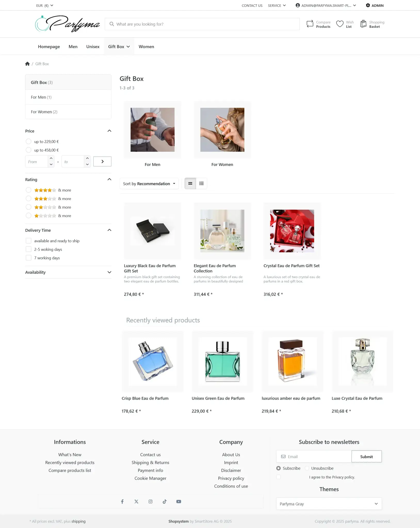
Task: Switch to list view layout
Action: tap(201, 184)
